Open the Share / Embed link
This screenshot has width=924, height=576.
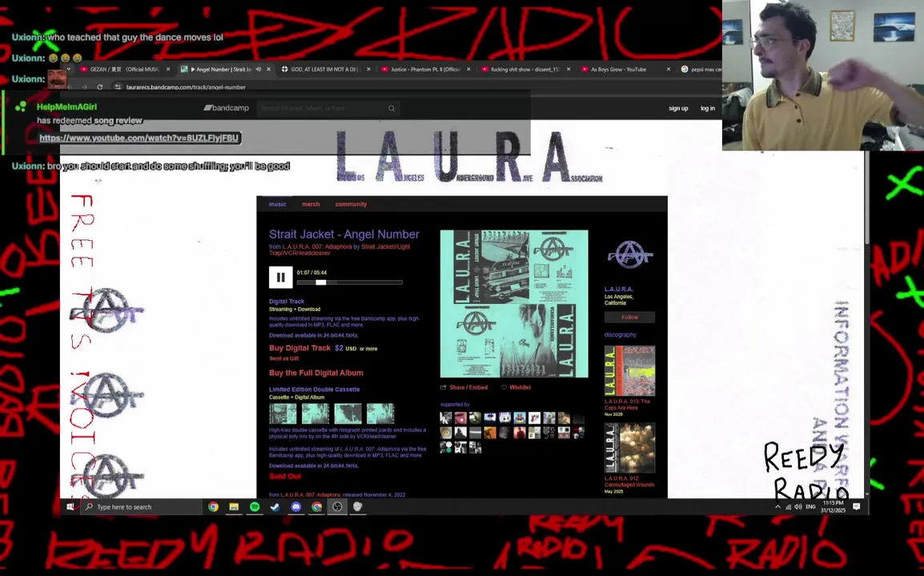[x=464, y=387]
